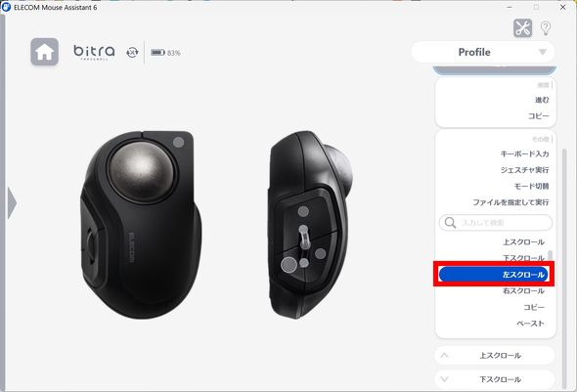The height and width of the screenshot is (392, 577).
Task: Expand the left side panel arrow
Action: [12, 202]
